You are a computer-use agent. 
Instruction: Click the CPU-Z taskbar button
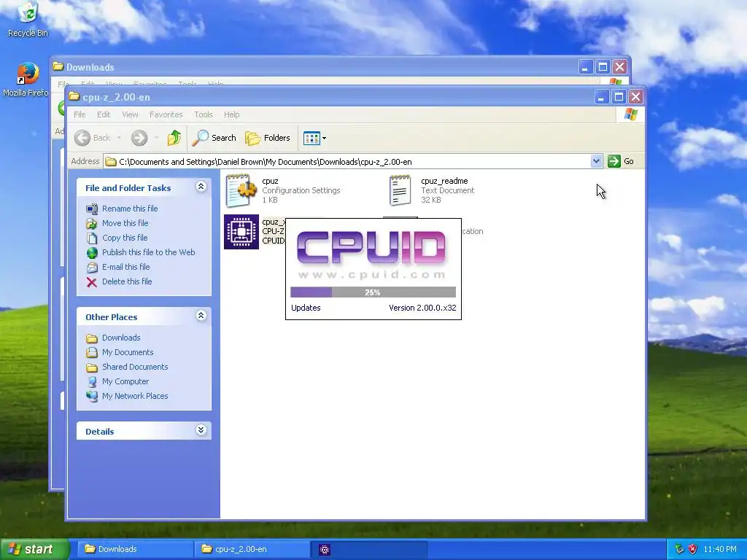[x=368, y=549]
